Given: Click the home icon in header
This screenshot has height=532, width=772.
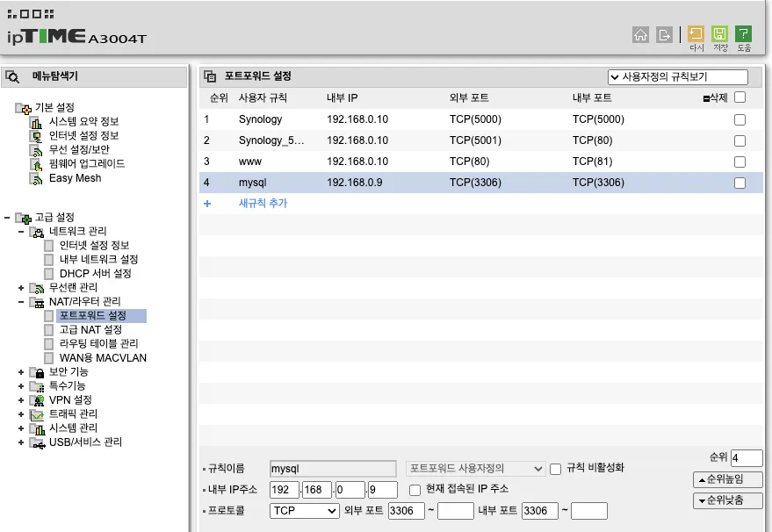Looking at the screenshot, I should (x=640, y=34).
